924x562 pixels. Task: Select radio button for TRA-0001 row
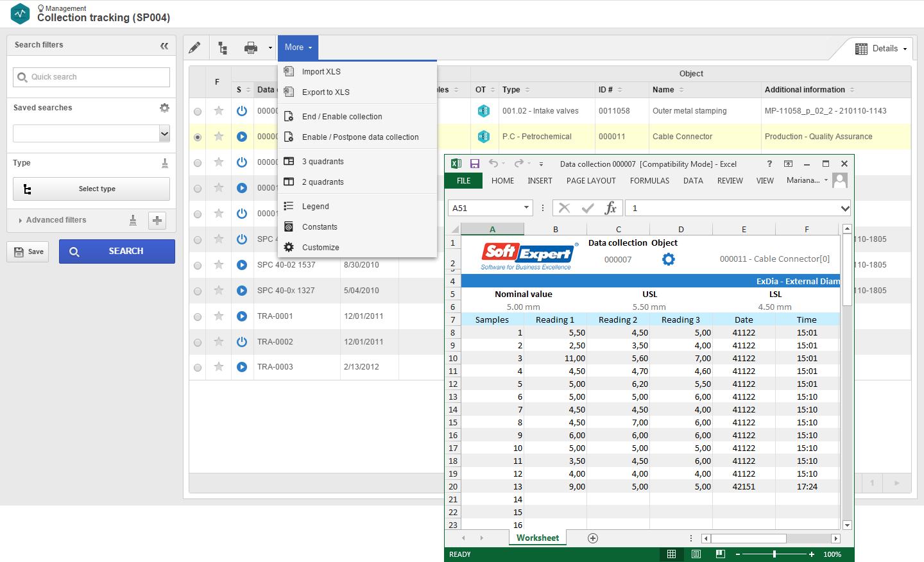[198, 317]
